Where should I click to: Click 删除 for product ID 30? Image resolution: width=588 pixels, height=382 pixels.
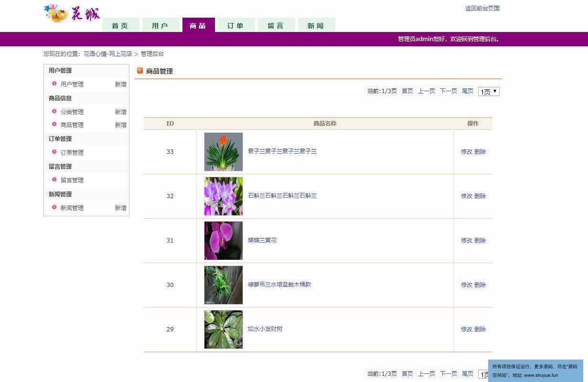[x=480, y=285]
